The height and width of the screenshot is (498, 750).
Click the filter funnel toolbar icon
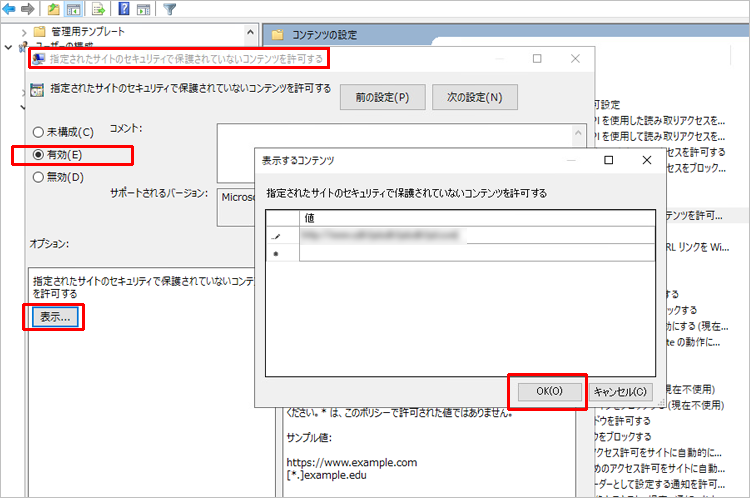(170, 10)
